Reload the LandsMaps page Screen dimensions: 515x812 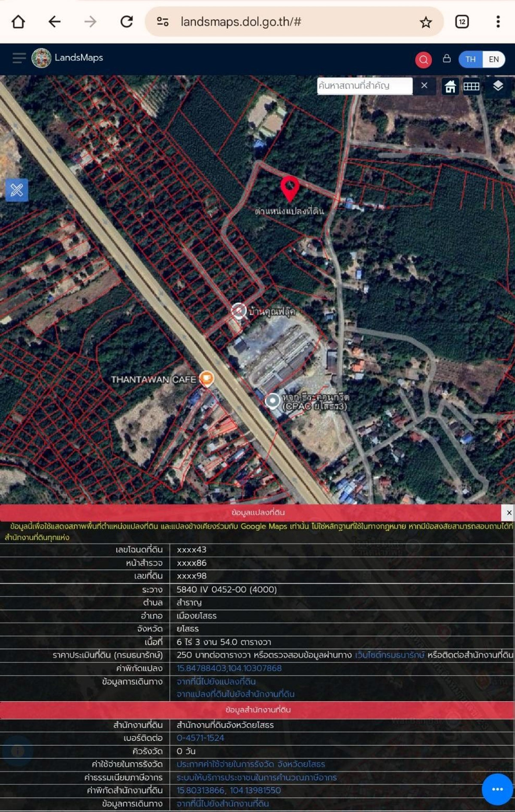[x=127, y=21]
